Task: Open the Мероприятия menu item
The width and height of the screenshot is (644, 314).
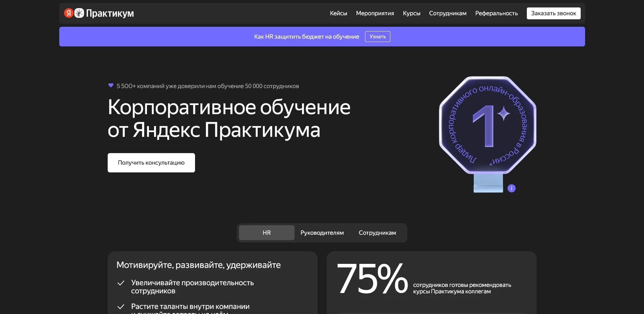Action: pyautogui.click(x=375, y=13)
